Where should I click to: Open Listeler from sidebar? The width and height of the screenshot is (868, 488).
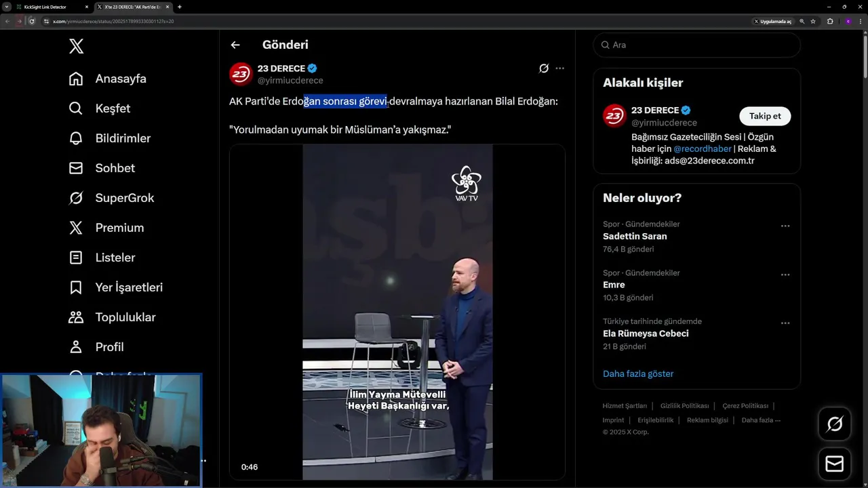tap(102, 258)
